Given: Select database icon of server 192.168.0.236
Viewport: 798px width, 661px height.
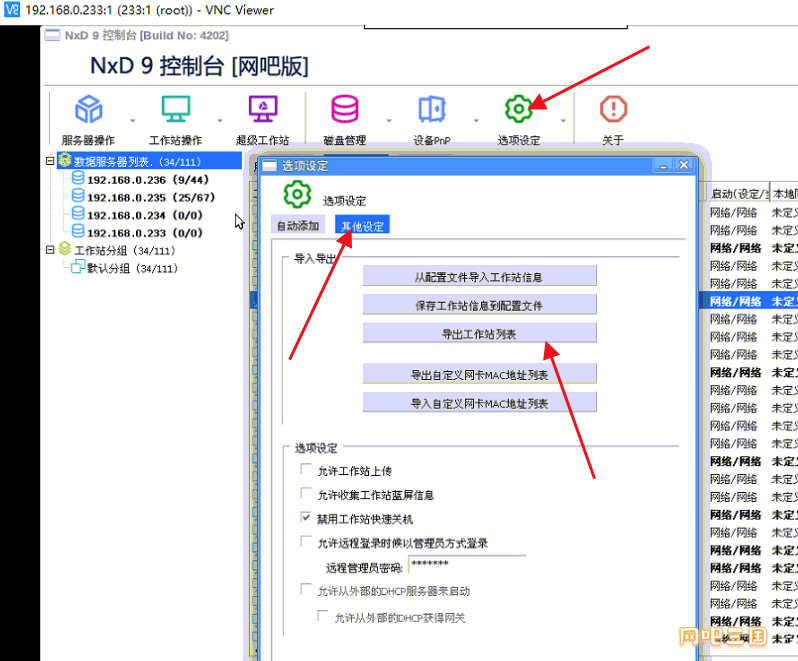Looking at the screenshot, I should coord(78,178).
